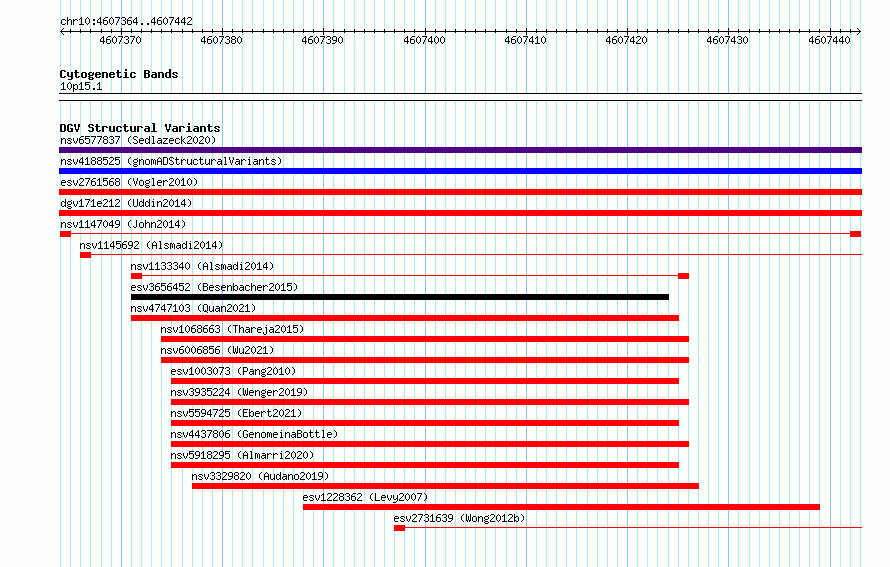The width and height of the screenshot is (890, 567).
Task: Click the Cytogenetic Bands track title
Action: point(119,74)
